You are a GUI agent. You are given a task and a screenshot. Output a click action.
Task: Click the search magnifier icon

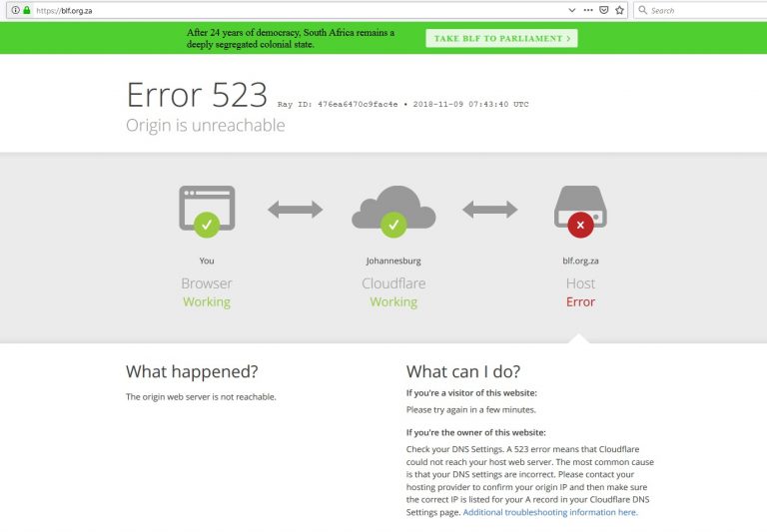click(643, 10)
